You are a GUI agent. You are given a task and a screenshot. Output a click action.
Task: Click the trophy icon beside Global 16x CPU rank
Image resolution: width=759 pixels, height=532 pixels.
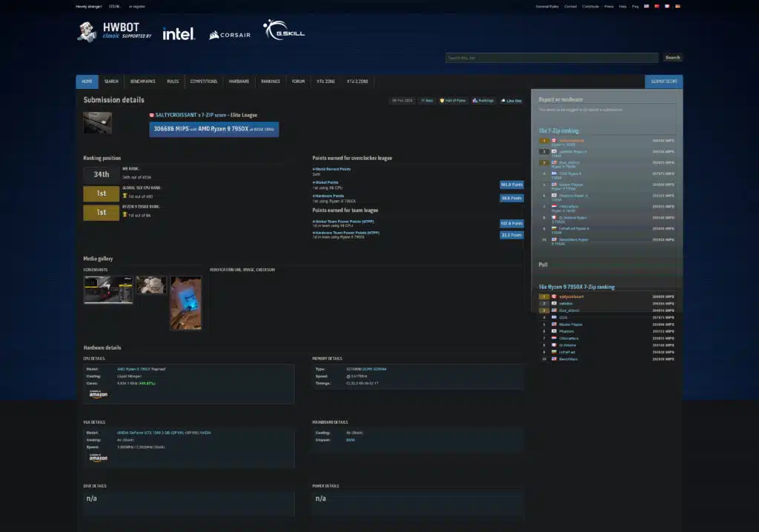pyautogui.click(x=125, y=196)
